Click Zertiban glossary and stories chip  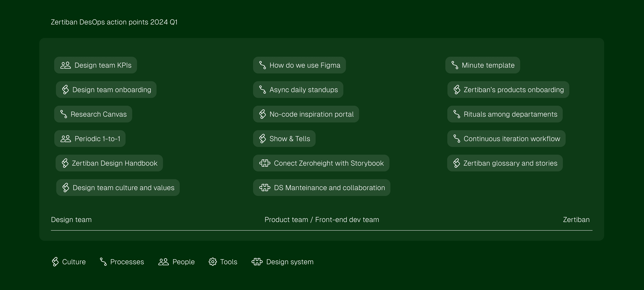coord(505,163)
